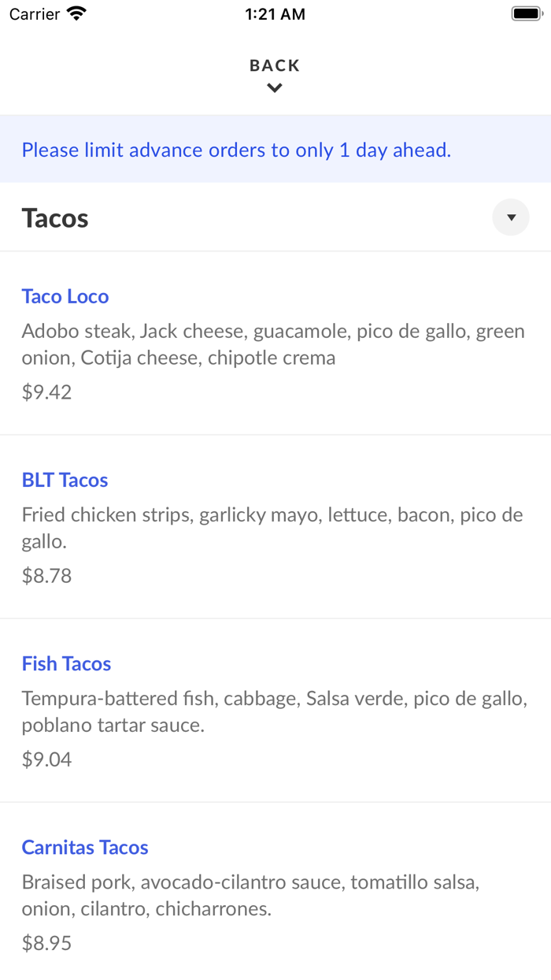The height and width of the screenshot is (980, 551).
Task: Tap the $8.95 price under Carnitas Tacos
Action: [46, 942]
